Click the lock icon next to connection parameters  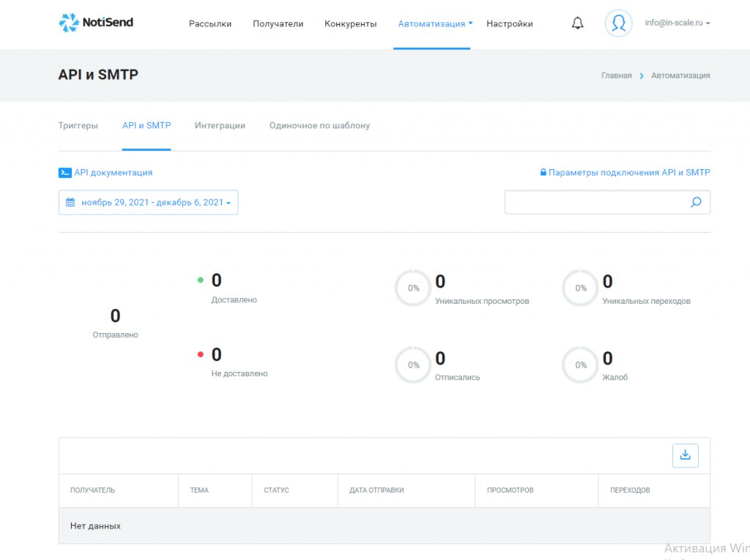coord(543,172)
